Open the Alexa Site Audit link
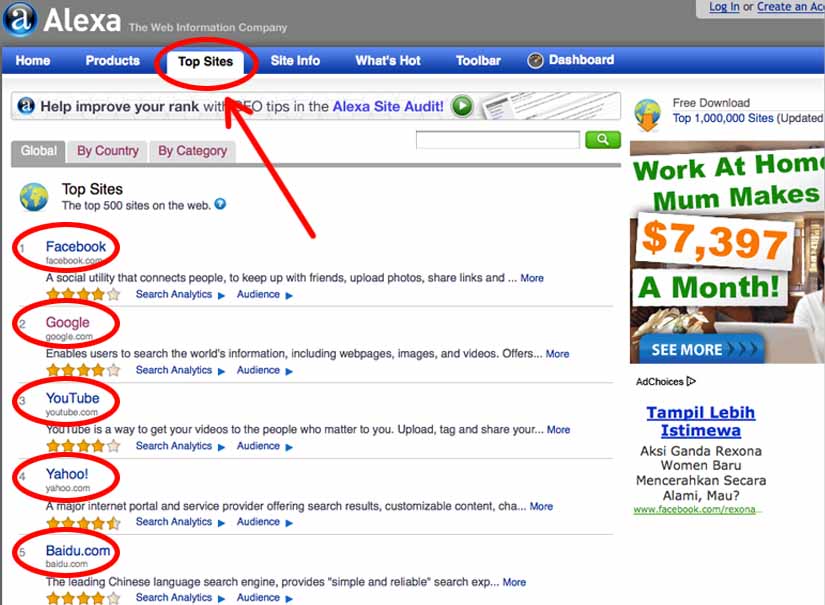Image resolution: width=825 pixels, height=605 pixels. pyautogui.click(x=388, y=106)
